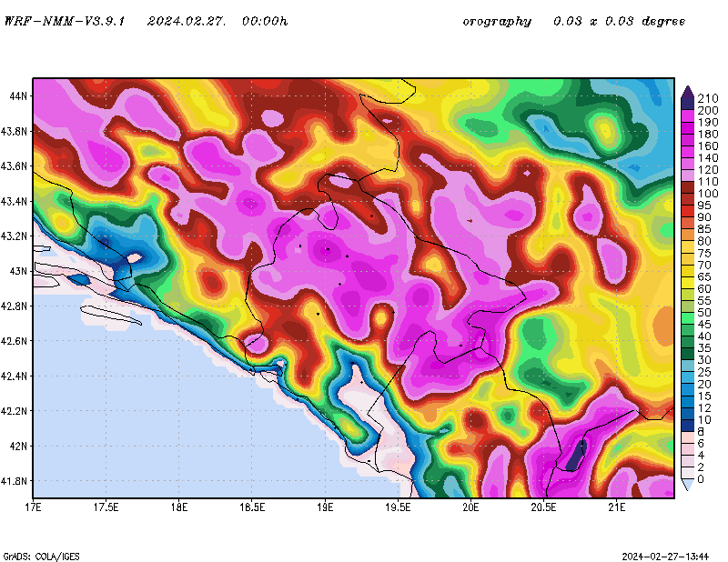The height and width of the screenshot is (562, 728).
Task: Click the 00:00h forecast hour text
Action: pyautogui.click(x=265, y=21)
